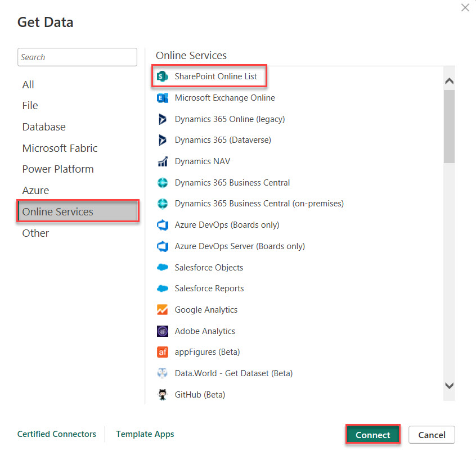Open the Certified Connectors link
Image resolution: width=476 pixels, height=460 pixels.
56,434
